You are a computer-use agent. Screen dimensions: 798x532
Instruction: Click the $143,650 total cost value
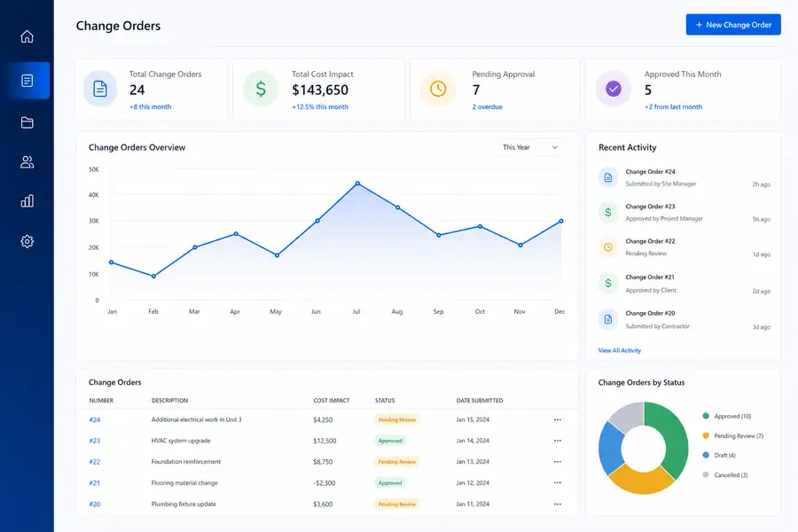coord(320,90)
